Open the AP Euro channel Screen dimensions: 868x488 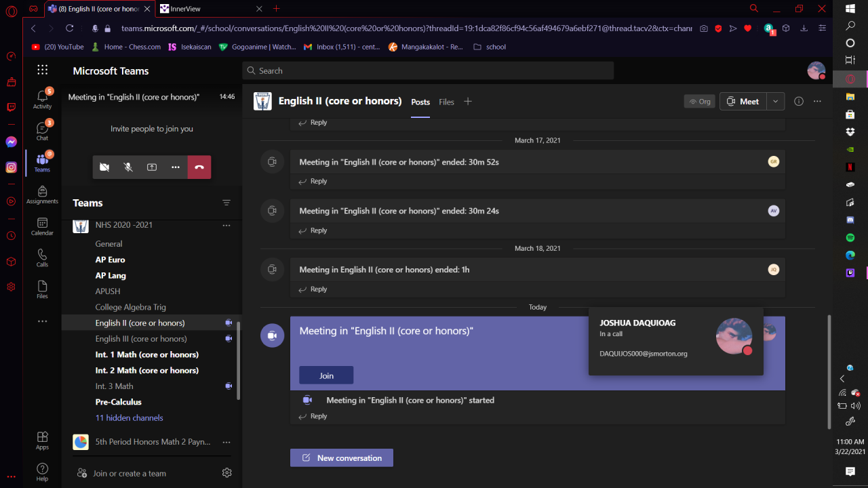tap(110, 260)
